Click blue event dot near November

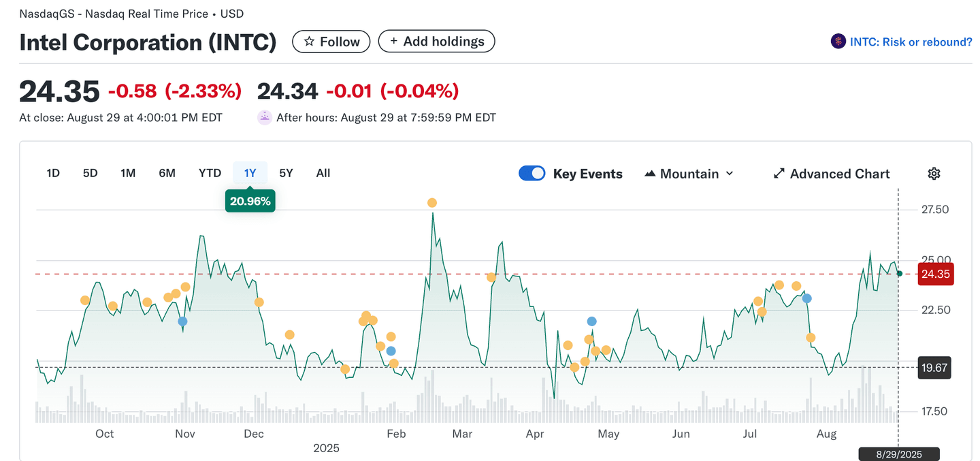click(182, 321)
